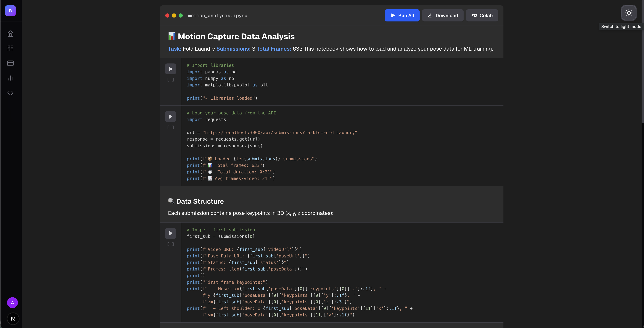Click the red window dot
The width and height of the screenshot is (644, 328).
(167, 15)
